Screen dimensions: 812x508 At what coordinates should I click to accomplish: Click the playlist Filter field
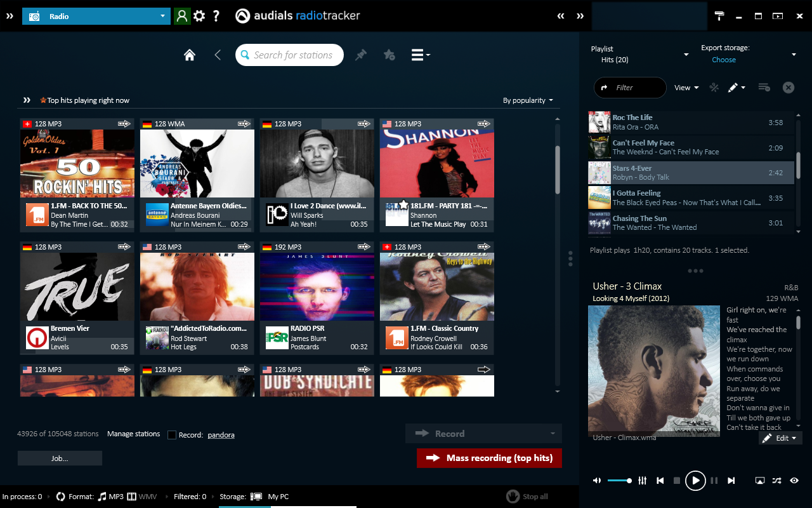pyautogui.click(x=630, y=88)
